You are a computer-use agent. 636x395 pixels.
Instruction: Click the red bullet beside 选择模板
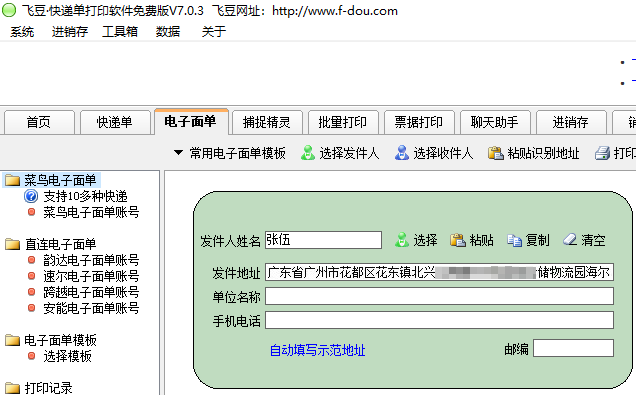31,356
